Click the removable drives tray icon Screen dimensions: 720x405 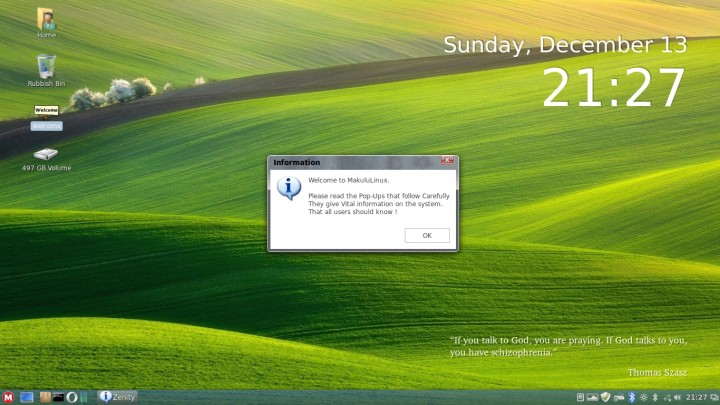coord(619,398)
